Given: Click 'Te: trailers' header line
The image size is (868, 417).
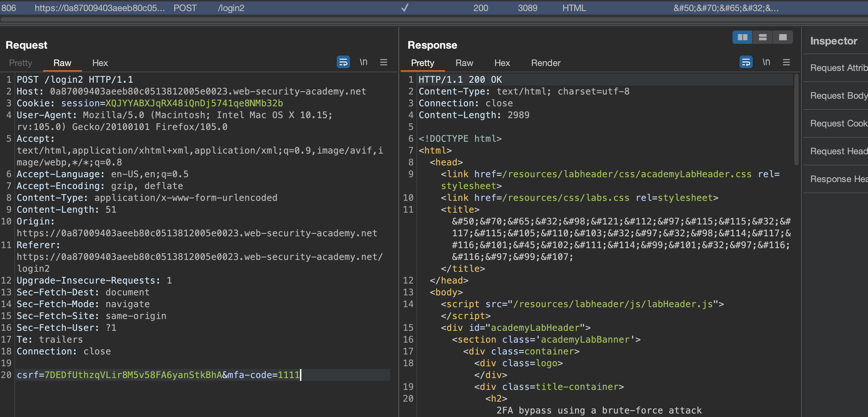Looking at the screenshot, I should click(50, 340).
